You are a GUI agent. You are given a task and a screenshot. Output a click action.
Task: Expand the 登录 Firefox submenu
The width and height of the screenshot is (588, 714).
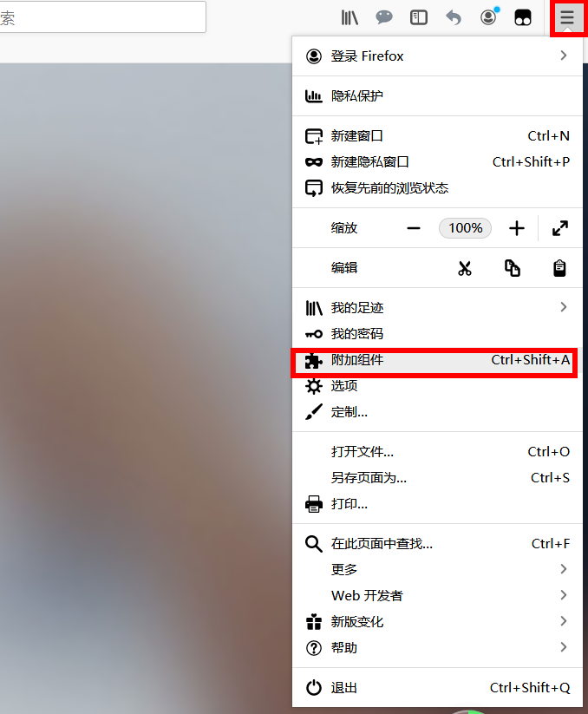point(437,56)
